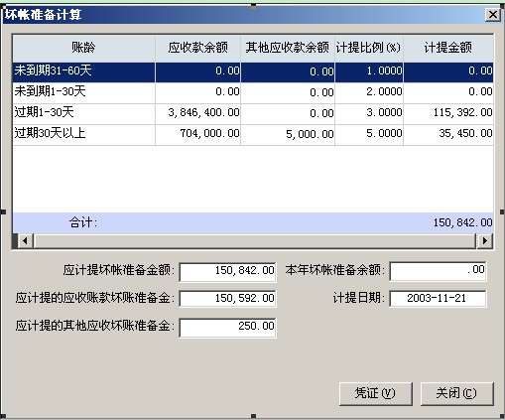The height and width of the screenshot is (420, 505).
Task: Click the horizontal scrollbar track
Action: click(x=255, y=241)
